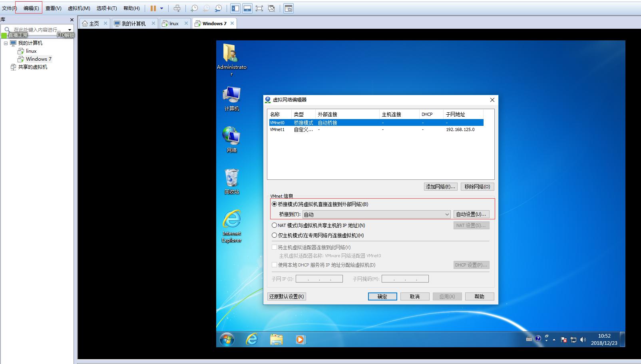
Task: Open the 桥接到 adapter dropdown
Action: tap(376, 215)
